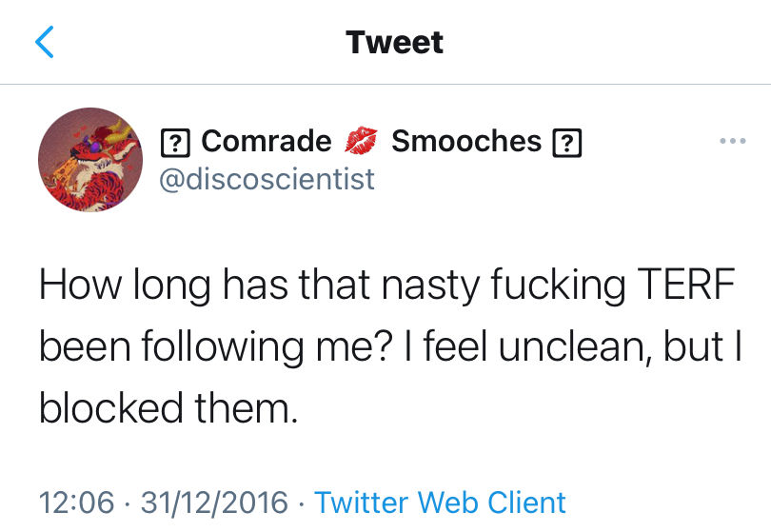Click the 31/12/2016 date
The height and width of the screenshot is (532, 771).
click(214, 502)
